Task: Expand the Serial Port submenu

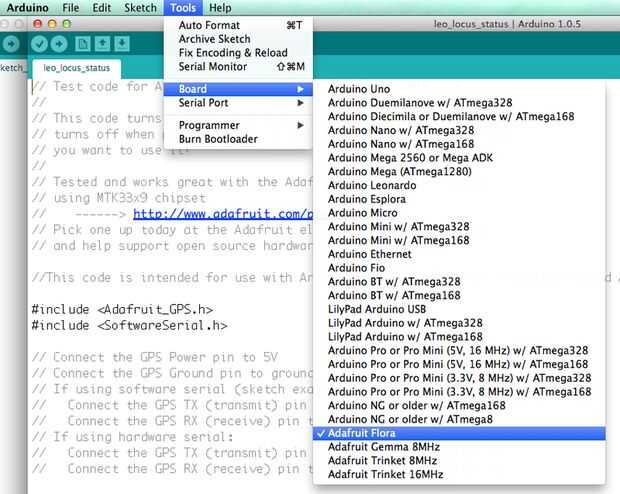Action: point(238,103)
